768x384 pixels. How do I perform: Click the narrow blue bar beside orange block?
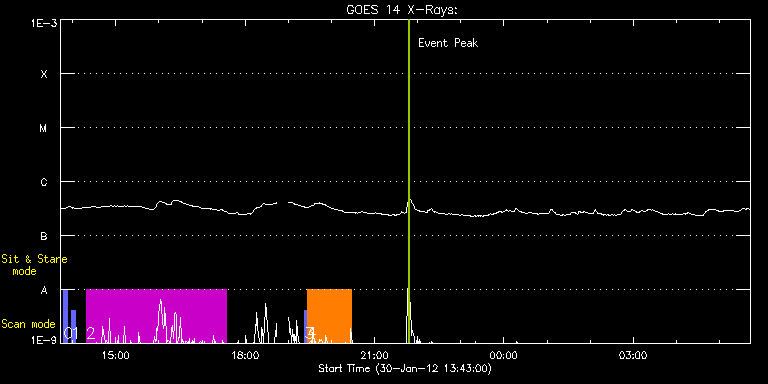coord(305,326)
